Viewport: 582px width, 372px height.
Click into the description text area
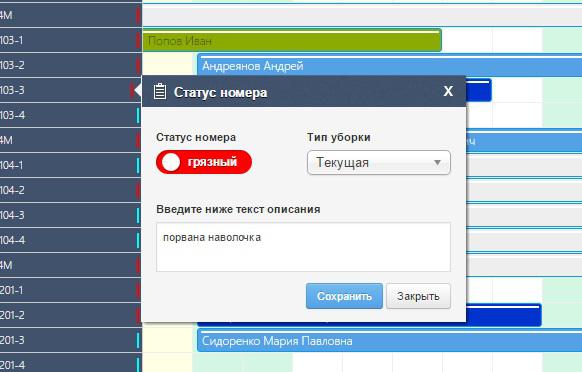click(303, 247)
